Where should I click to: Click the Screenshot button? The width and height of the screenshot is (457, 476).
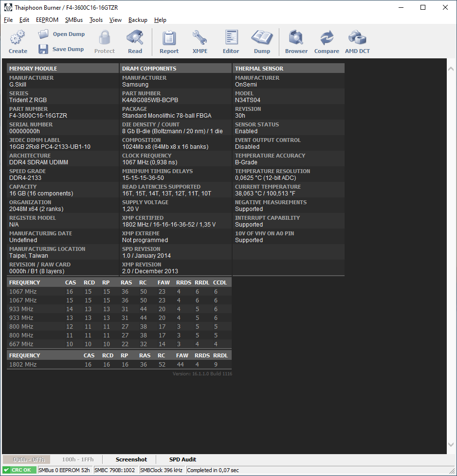(x=131, y=459)
